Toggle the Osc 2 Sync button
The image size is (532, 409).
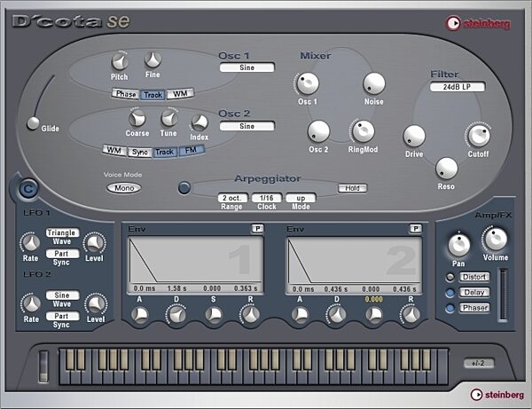[140, 152]
